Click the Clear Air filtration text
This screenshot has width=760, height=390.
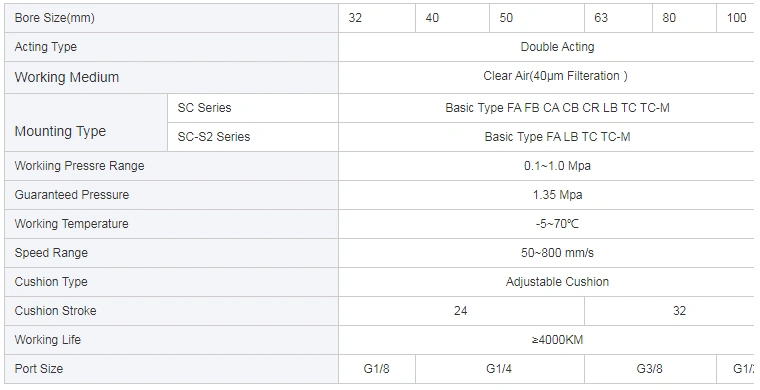(x=555, y=76)
